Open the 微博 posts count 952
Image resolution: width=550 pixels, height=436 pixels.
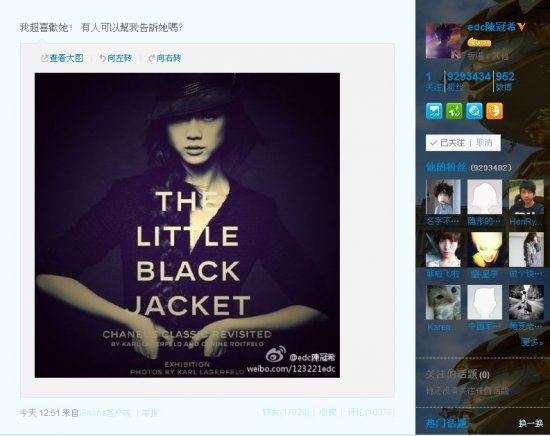click(505, 81)
